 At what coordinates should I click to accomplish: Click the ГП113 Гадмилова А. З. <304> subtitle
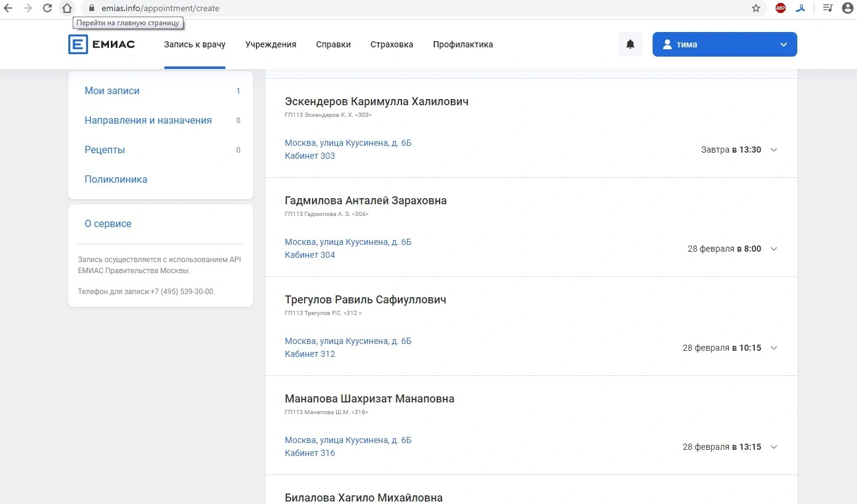click(327, 214)
